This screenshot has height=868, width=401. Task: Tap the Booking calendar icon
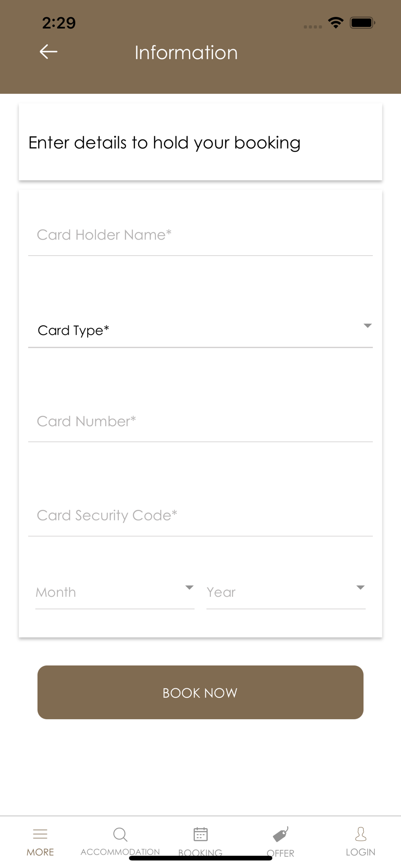(x=200, y=834)
